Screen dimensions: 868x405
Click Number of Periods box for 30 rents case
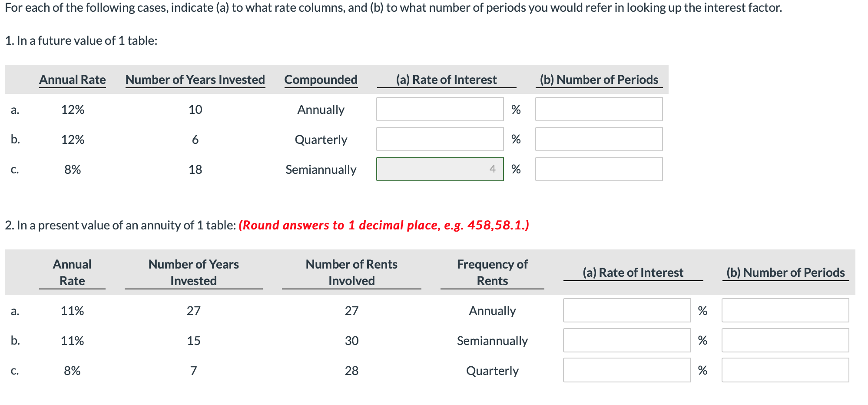[785, 340]
